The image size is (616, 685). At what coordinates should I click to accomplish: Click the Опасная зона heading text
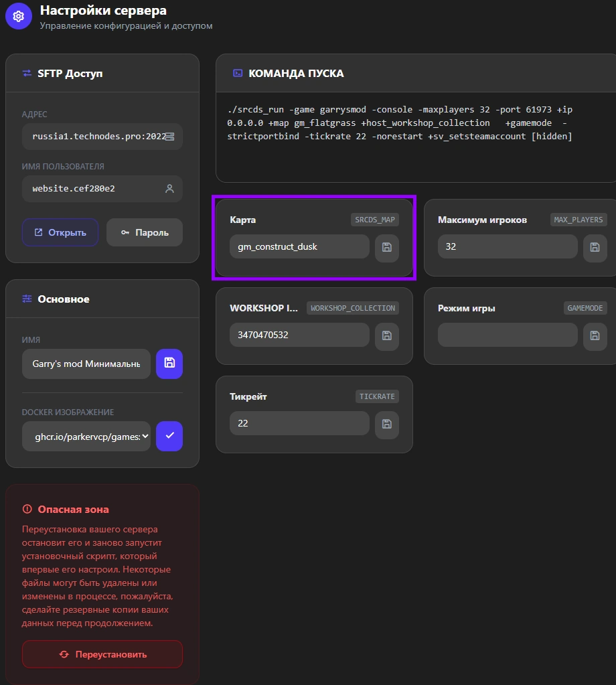pos(74,510)
